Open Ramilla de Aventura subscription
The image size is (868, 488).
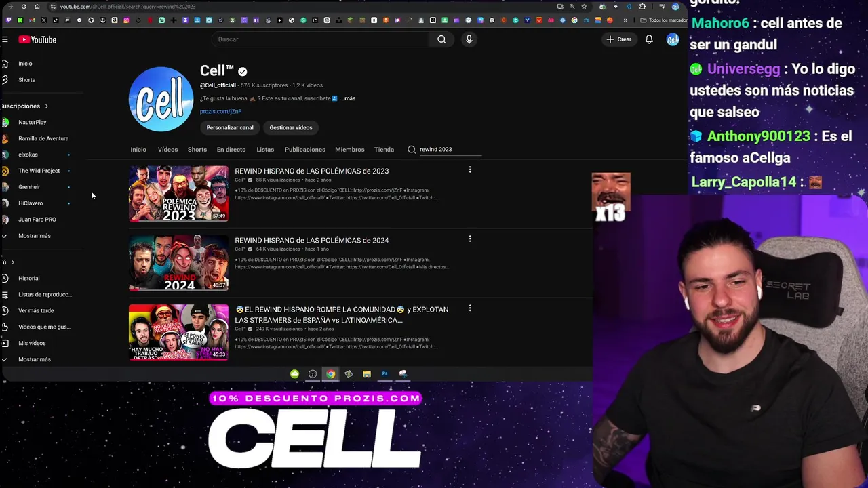[x=43, y=138]
